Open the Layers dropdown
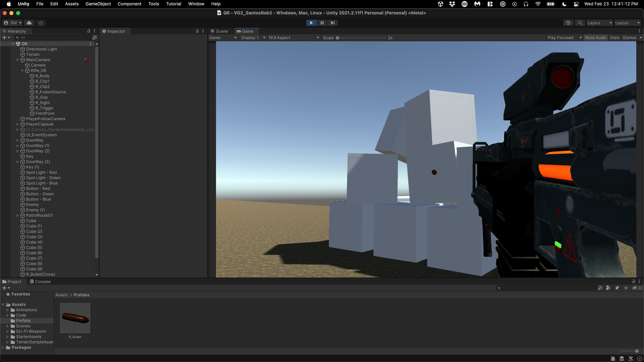Screen dimensions: 644x362 (599, 23)
